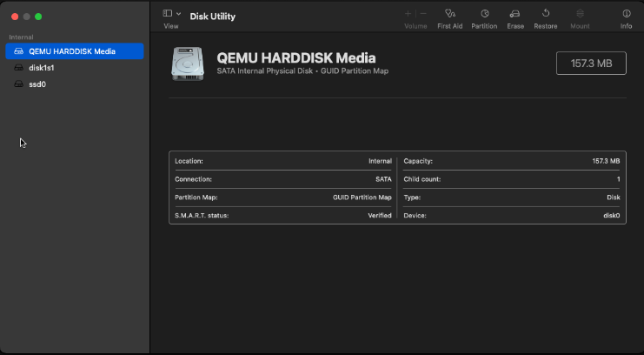
Task: Zoom window with green button
Action: click(38, 17)
